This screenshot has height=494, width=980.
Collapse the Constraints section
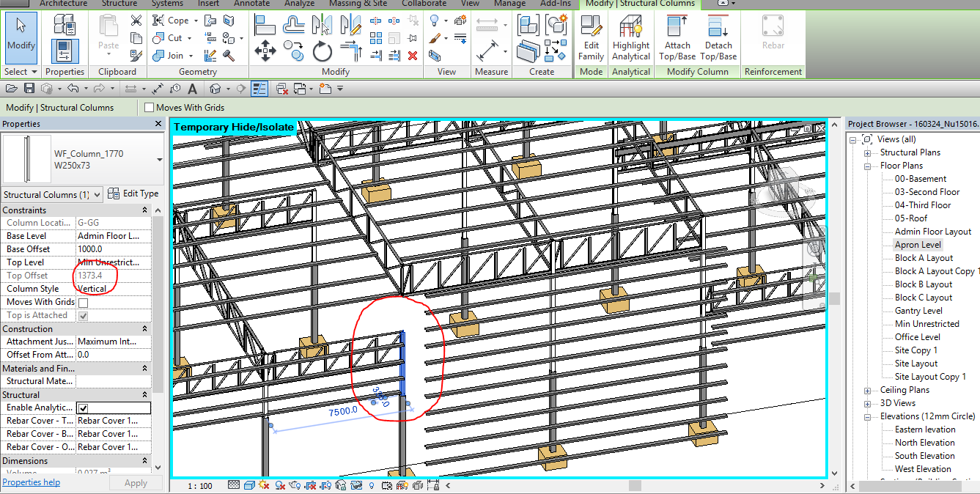coord(144,210)
